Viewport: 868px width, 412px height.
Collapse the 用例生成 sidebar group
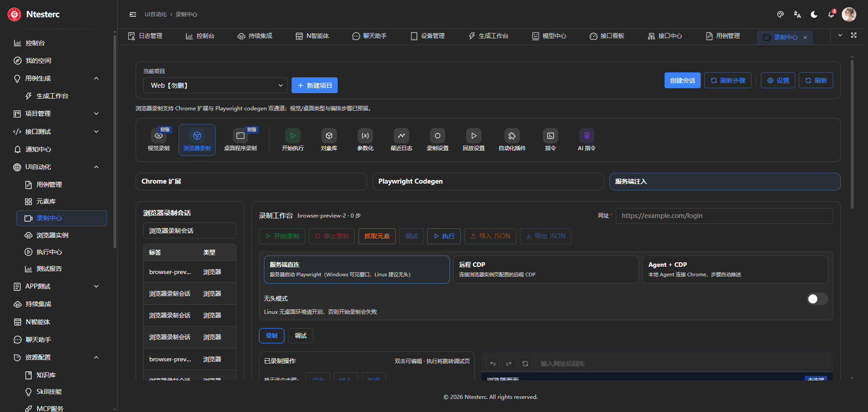[x=96, y=78]
